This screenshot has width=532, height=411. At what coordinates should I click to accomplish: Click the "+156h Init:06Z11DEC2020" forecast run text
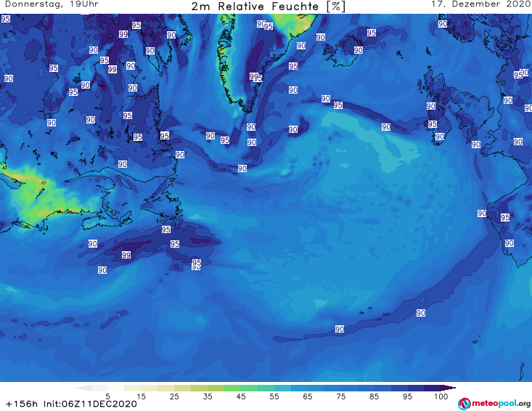71,404
